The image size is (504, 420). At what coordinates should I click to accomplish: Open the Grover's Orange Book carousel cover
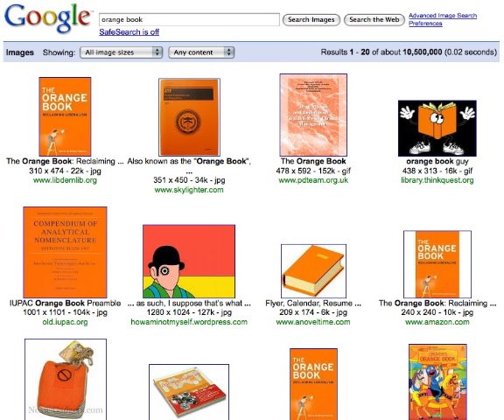tap(437, 382)
